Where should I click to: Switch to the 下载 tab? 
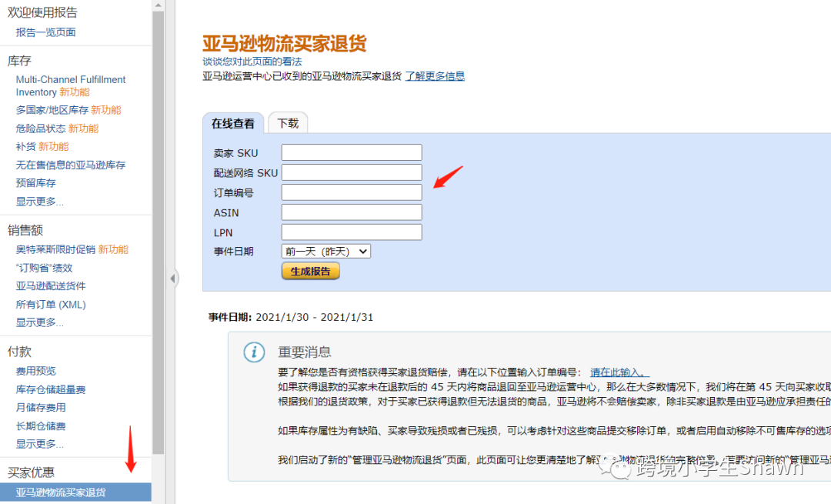(288, 122)
